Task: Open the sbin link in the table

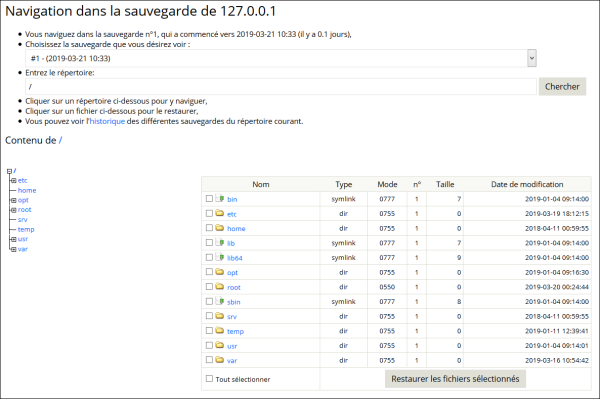Action: coord(234,302)
